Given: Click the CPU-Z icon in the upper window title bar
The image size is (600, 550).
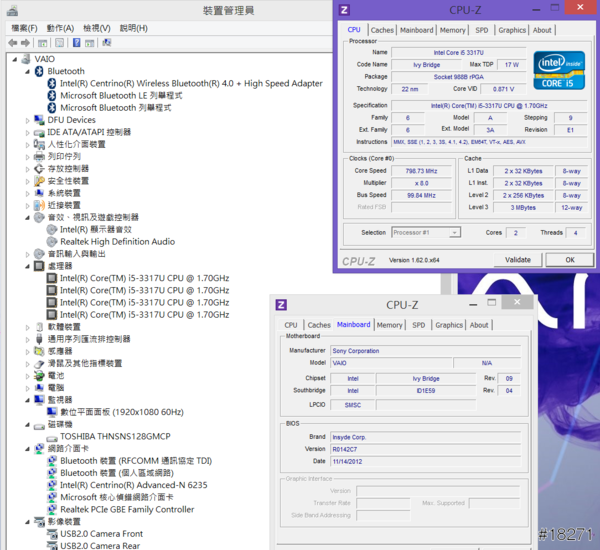Looking at the screenshot, I should click(x=345, y=10).
